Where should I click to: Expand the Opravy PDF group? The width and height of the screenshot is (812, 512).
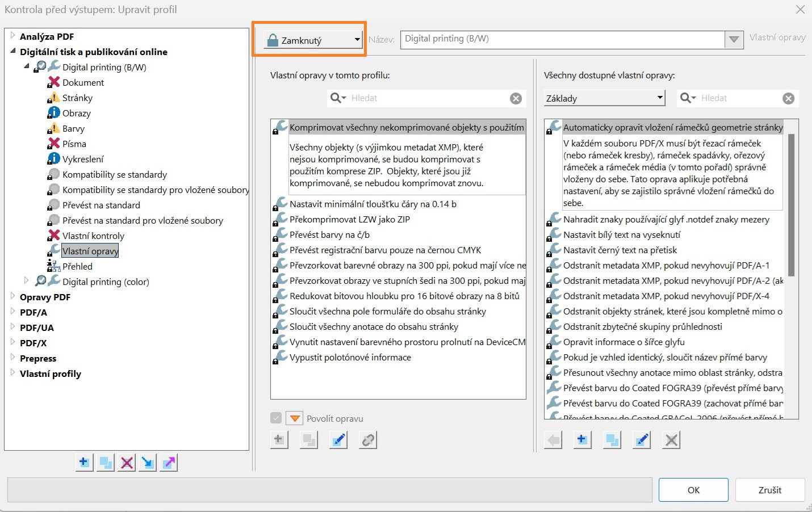tap(12, 296)
